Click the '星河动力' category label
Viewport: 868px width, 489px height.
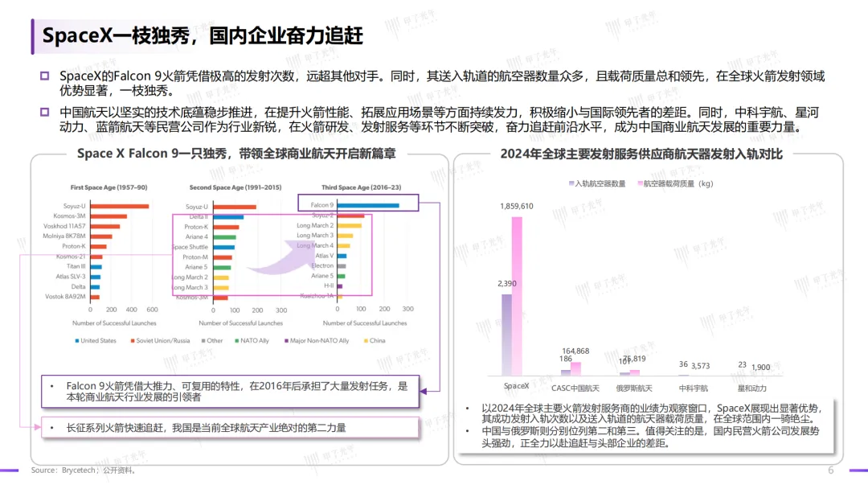tap(752, 388)
